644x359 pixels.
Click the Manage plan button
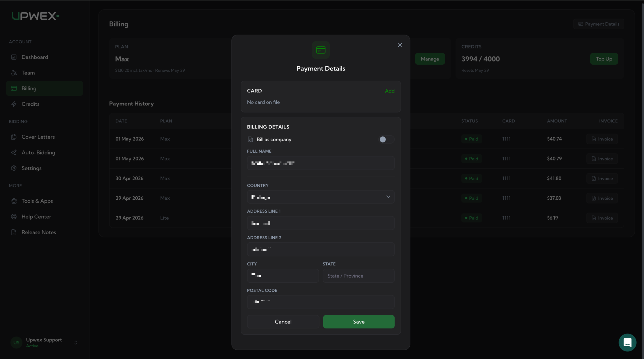pyautogui.click(x=430, y=59)
